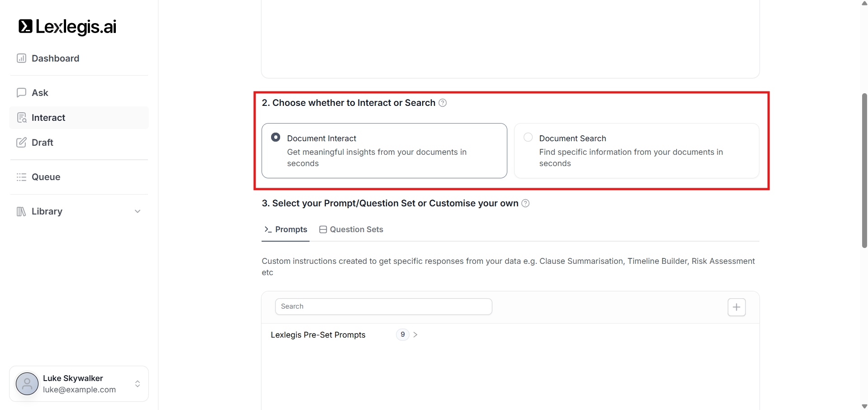The height and width of the screenshot is (410, 868).
Task: Click the Lexlegis.ai logo
Action: click(67, 27)
